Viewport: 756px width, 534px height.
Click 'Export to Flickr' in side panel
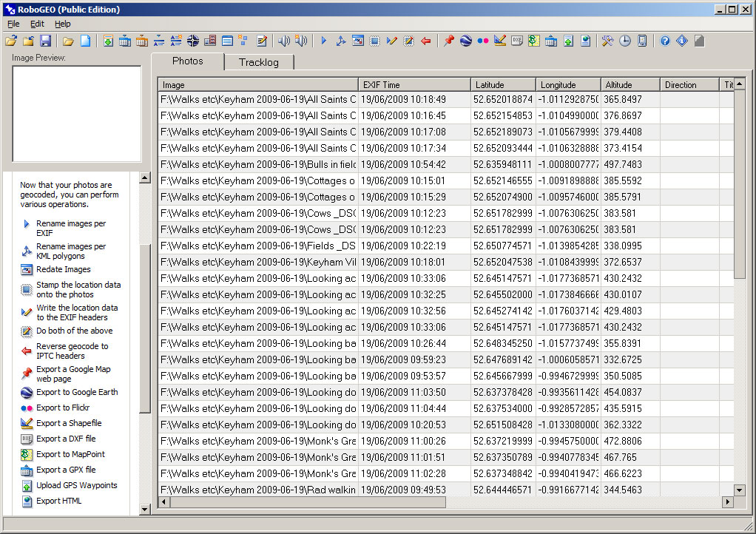tap(63, 408)
